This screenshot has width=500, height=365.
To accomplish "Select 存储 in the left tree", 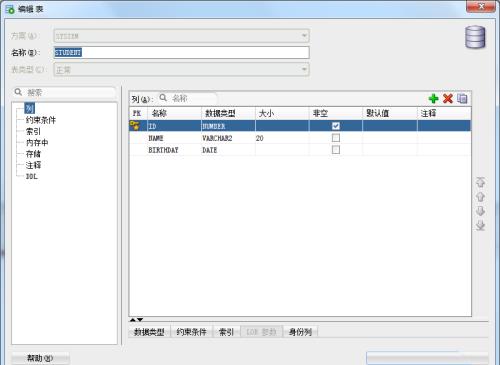I will 33,154.
